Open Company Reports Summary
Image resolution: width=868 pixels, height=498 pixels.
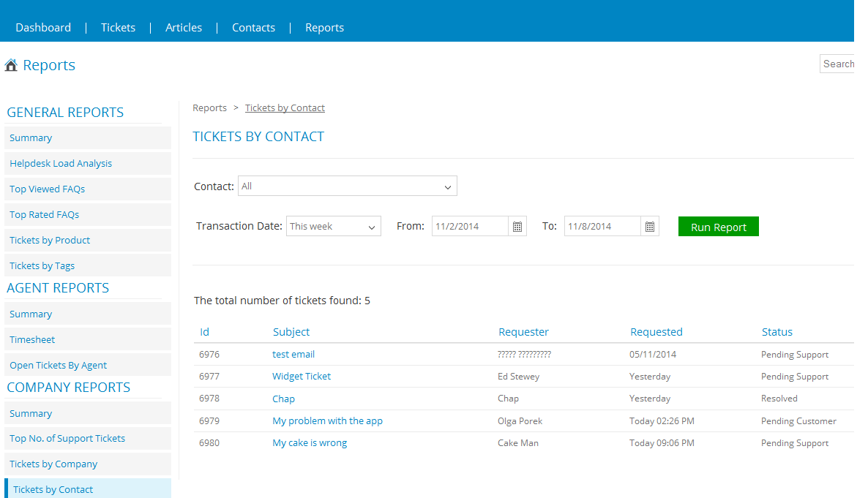(x=88, y=413)
